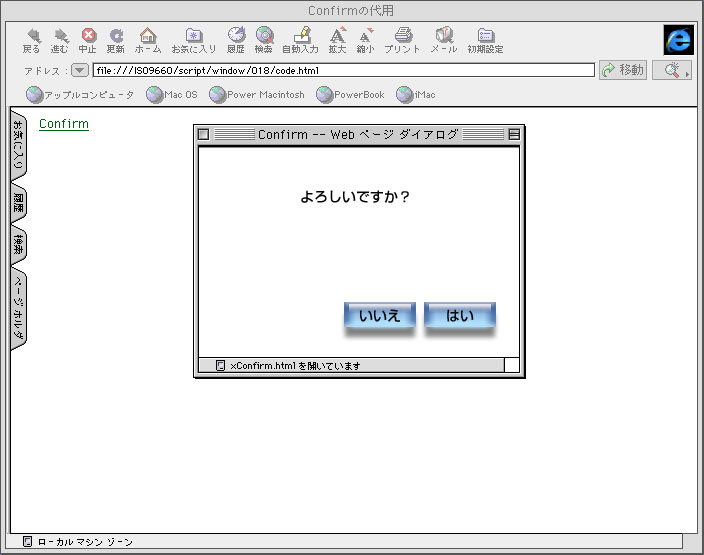Screen dimensions: 704x555
Task: Click the Confirm hyperlink on page
Action: click(x=64, y=124)
